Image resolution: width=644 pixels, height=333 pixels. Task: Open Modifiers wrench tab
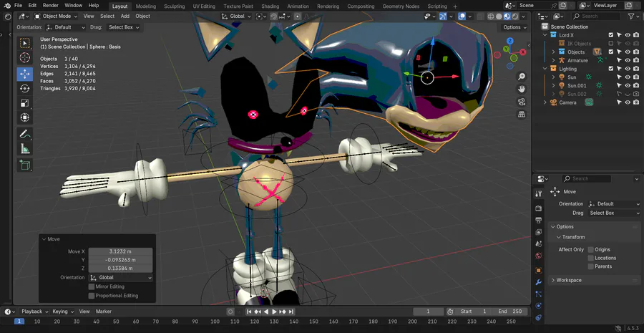(539, 282)
